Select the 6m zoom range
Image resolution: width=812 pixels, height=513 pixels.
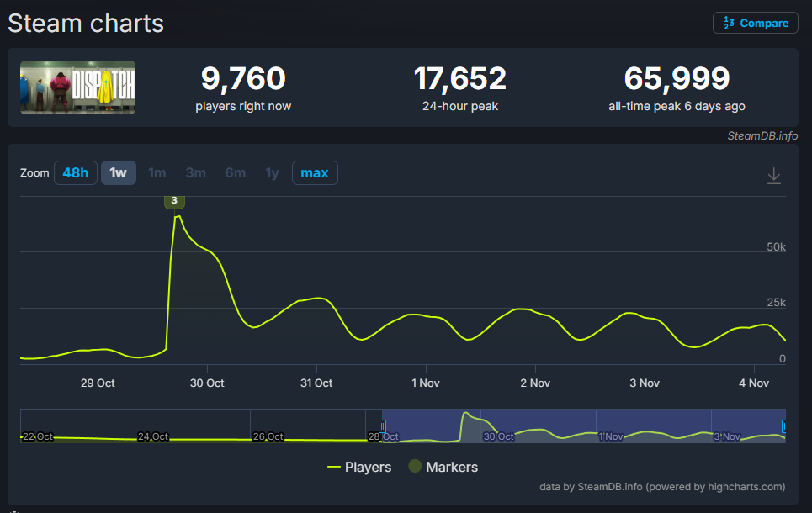pyautogui.click(x=235, y=173)
